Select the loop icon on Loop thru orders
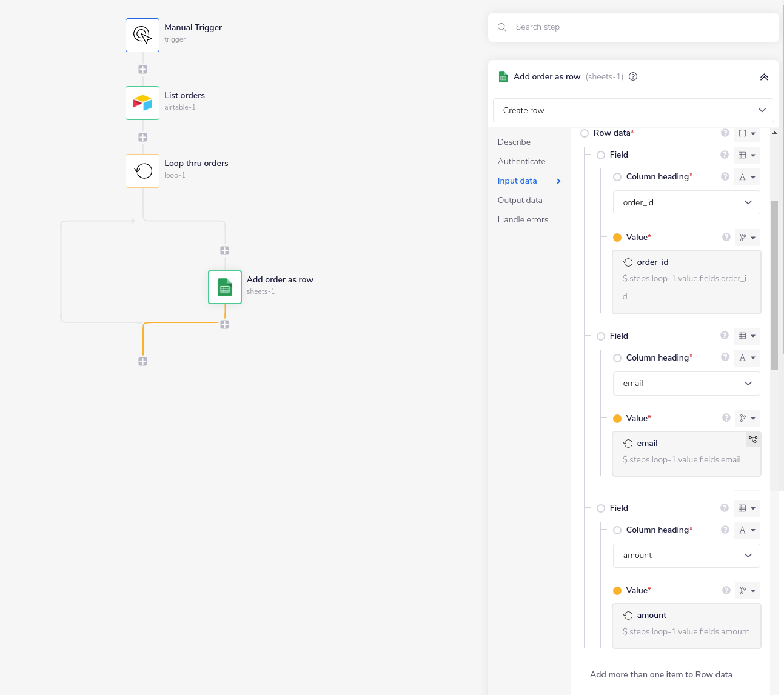This screenshot has height=695, width=784. [142, 170]
